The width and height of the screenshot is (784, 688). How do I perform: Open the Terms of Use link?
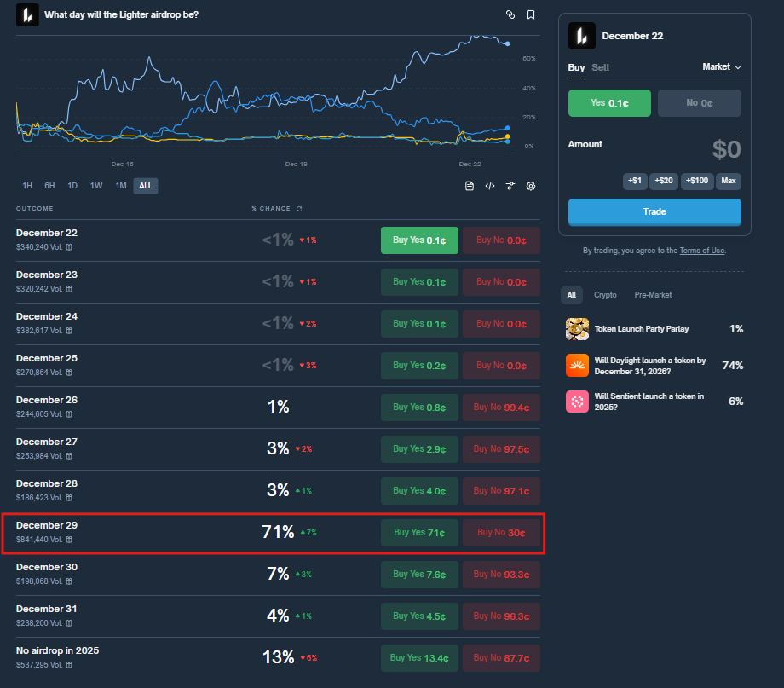pyautogui.click(x=701, y=250)
